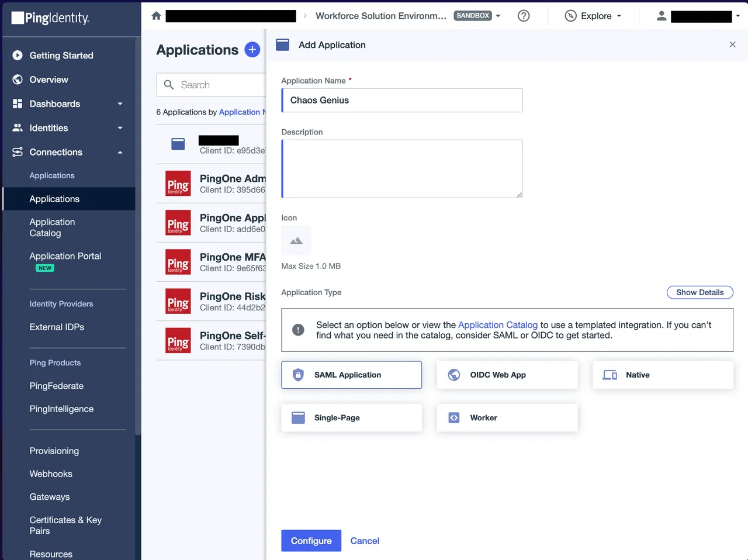
Task: Select Applications in the sidebar
Action: [x=69, y=199]
